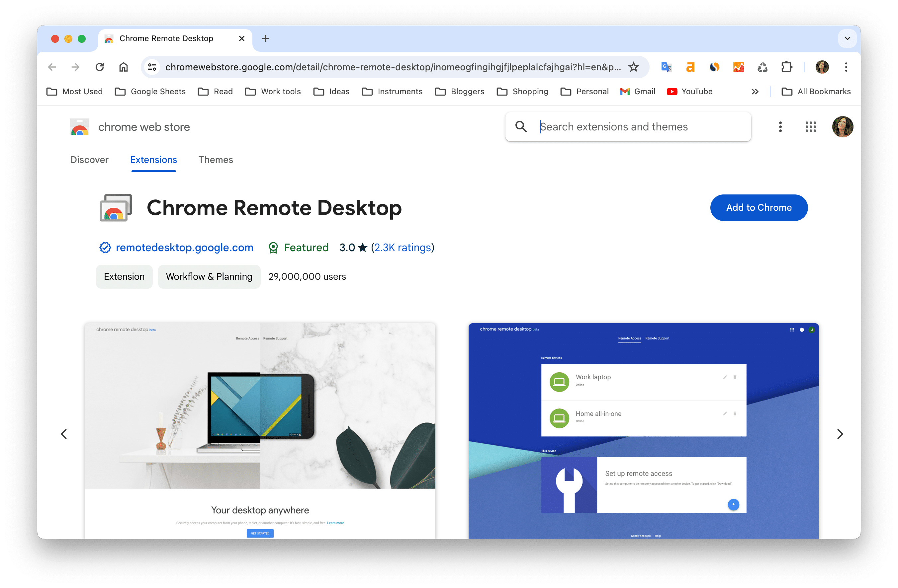Open the YouTube bookmark
This screenshot has width=898, height=588.
(690, 92)
